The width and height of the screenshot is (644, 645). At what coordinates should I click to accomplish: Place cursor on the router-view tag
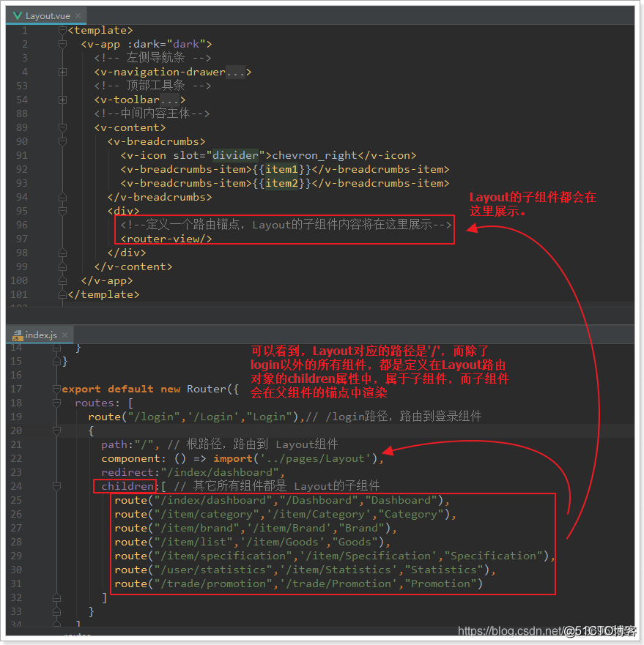tap(166, 239)
